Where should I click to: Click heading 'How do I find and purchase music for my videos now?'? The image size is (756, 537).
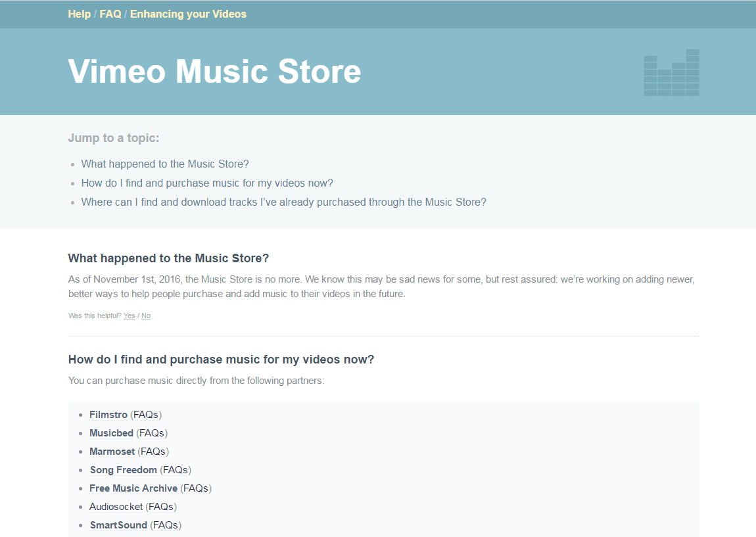coord(222,360)
